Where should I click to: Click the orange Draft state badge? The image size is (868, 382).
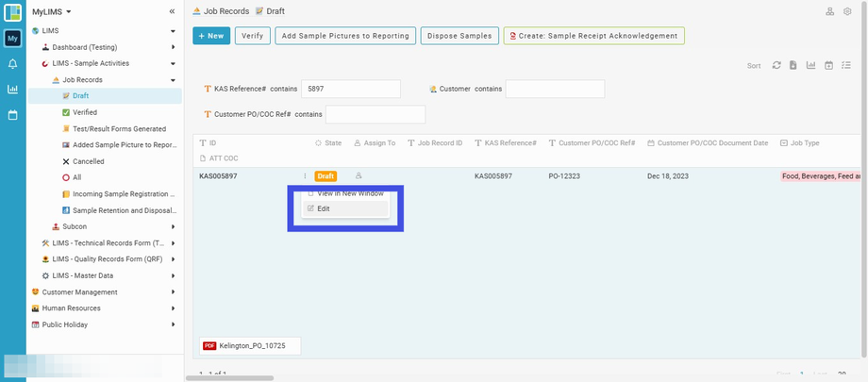pos(325,176)
